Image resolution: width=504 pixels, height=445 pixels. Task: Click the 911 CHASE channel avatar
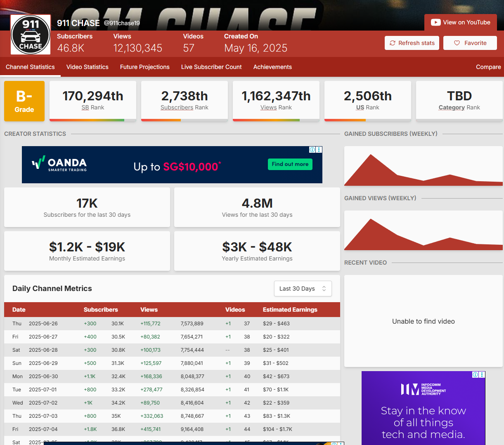click(31, 35)
